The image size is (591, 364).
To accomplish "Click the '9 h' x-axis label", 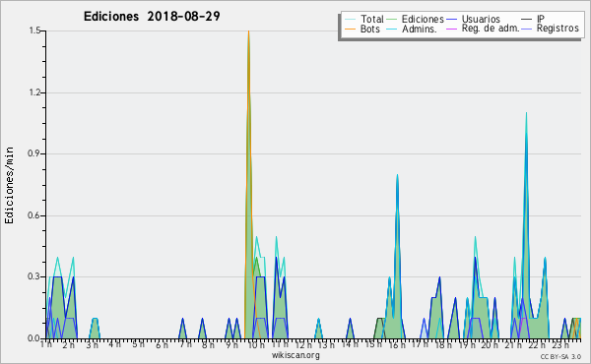I will pyautogui.click(x=231, y=344).
